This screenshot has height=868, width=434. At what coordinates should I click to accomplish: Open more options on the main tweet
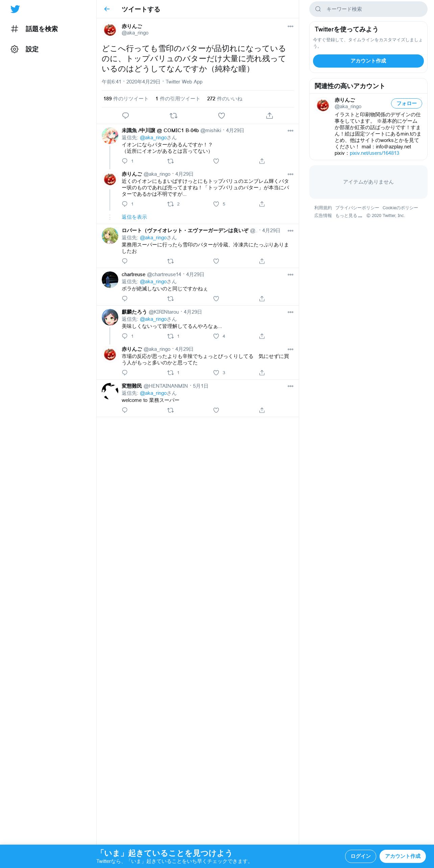pyautogui.click(x=290, y=26)
